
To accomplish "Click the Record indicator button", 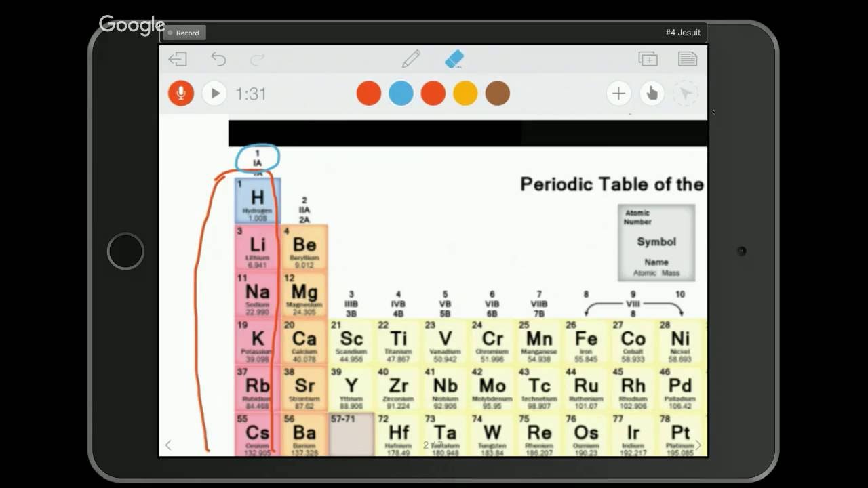I will pyautogui.click(x=184, y=33).
